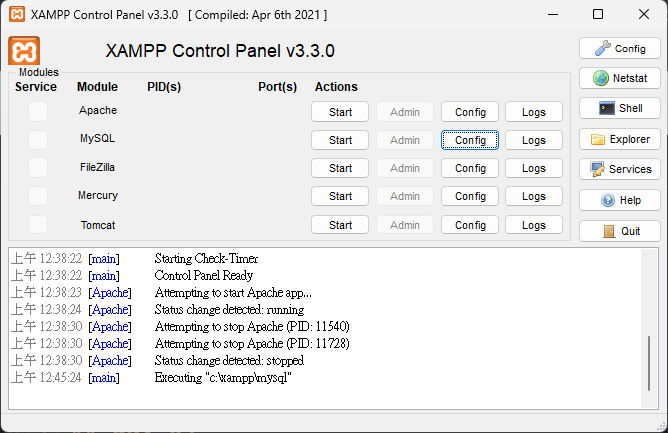The width and height of the screenshot is (668, 433).
Task: Open the Mercury Logs menu
Action: (534, 196)
